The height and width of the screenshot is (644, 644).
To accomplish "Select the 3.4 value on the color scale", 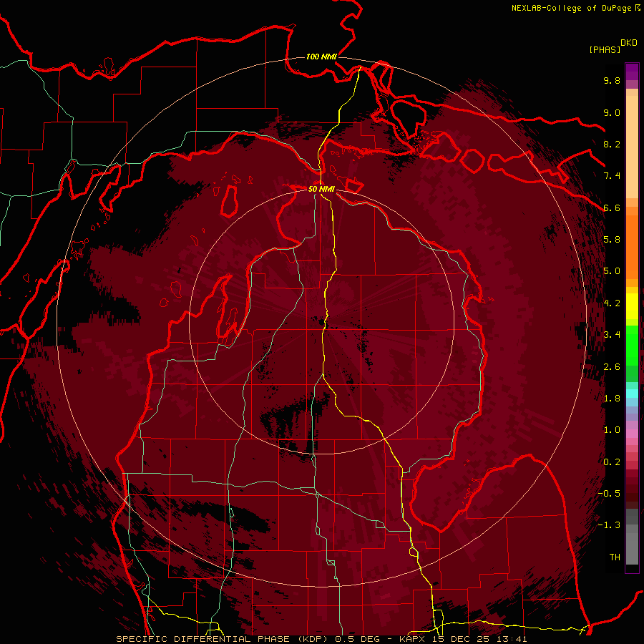I will [x=612, y=335].
